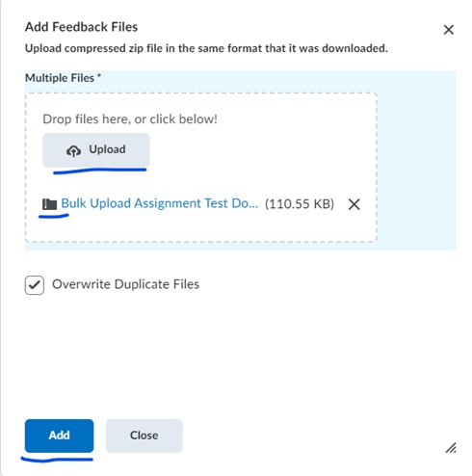Click the Overwrite Duplicate Files label text
472x476 pixels.
125,284
